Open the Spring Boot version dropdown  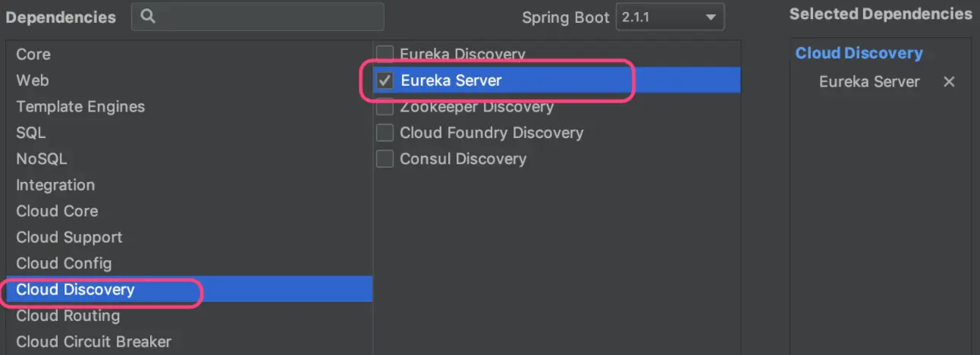pos(670,17)
